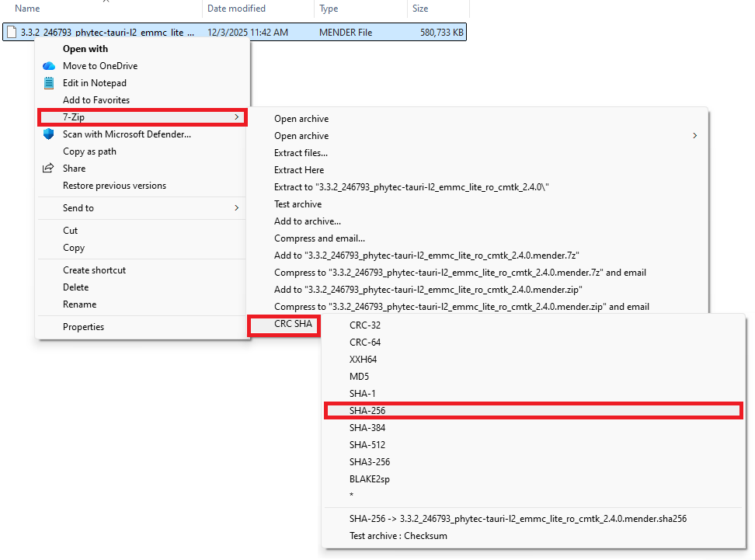Choose MD5 from CRC SHA menu
This screenshot has width=755, height=560.
pyautogui.click(x=359, y=377)
